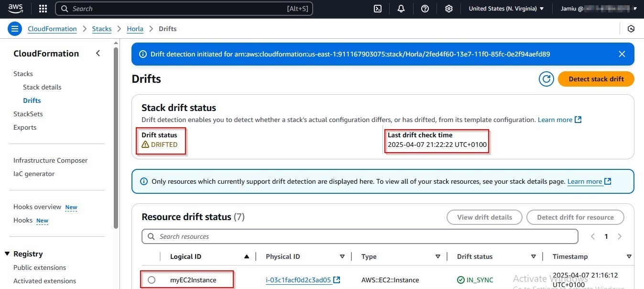Go to CloudFormation breadcrumb link
The height and width of the screenshot is (289, 644).
(x=52, y=29)
